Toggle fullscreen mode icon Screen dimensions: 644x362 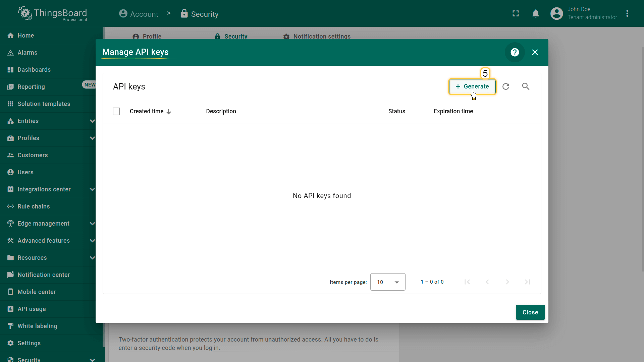pos(516,14)
